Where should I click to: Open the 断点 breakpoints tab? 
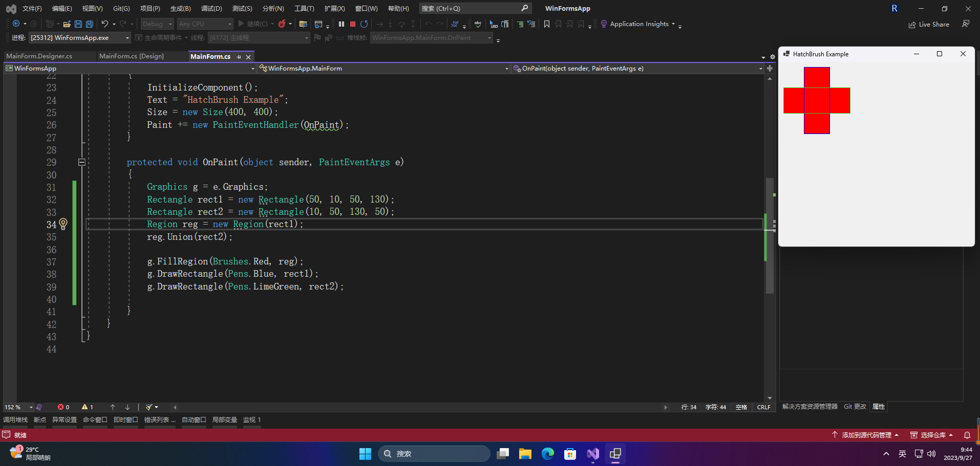[40, 419]
